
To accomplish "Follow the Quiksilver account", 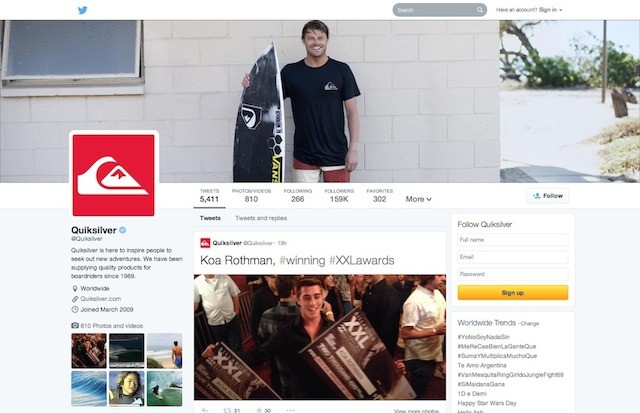I will [547, 196].
